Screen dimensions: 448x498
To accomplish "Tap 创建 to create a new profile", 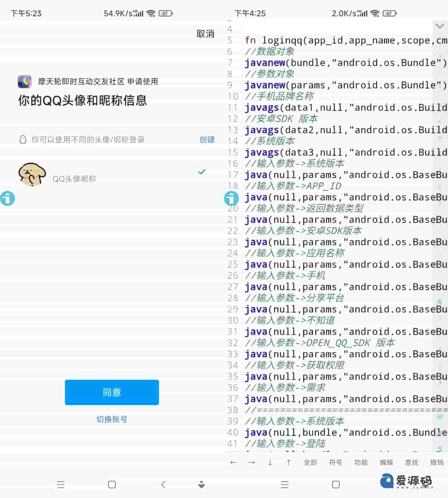I will (207, 140).
